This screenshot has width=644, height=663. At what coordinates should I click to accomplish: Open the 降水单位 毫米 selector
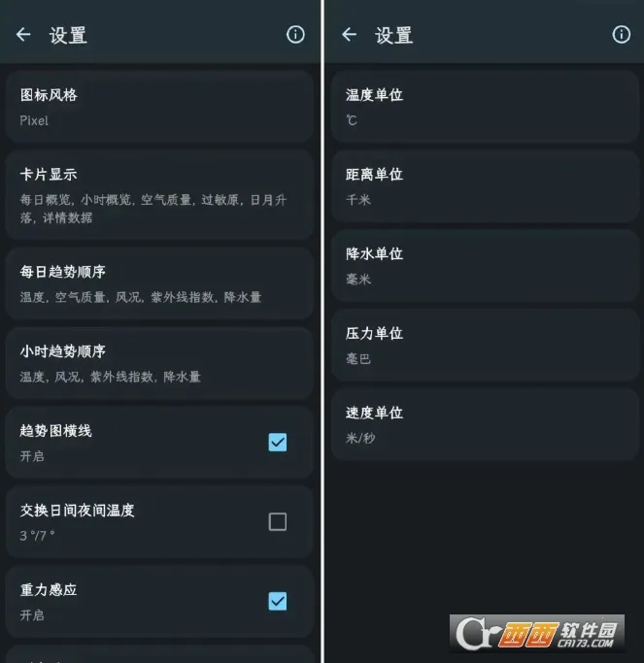coord(485,266)
